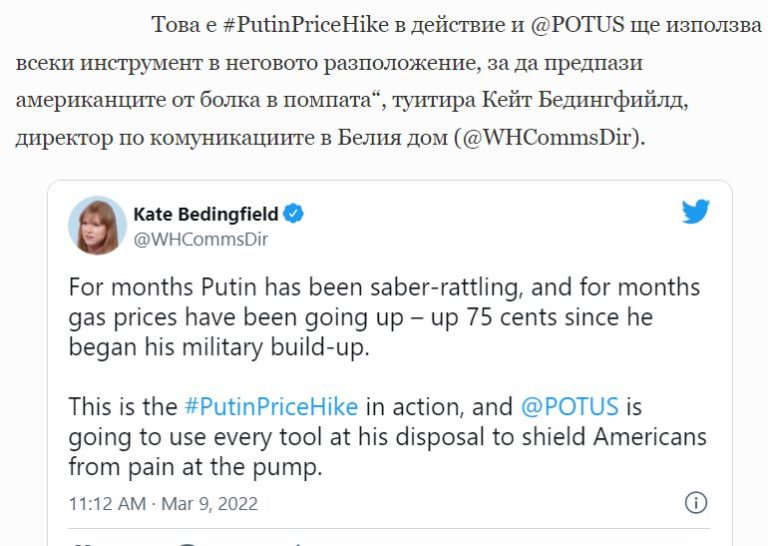Screen dimensions: 768x546
Task: Click the word 'американците' in the article
Action: [x=80, y=100]
